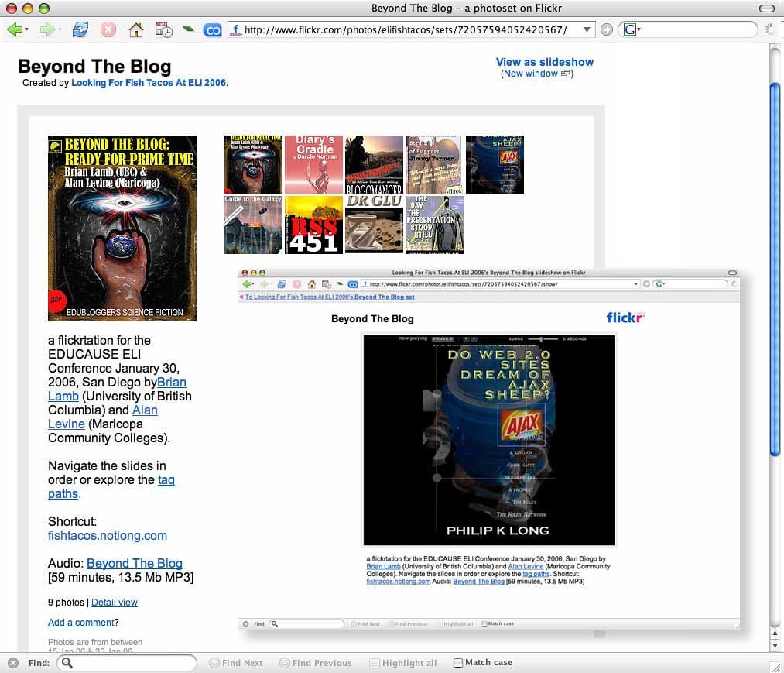Click the Google search engine icon
This screenshot has width=784, height=673.
(629, 29)
